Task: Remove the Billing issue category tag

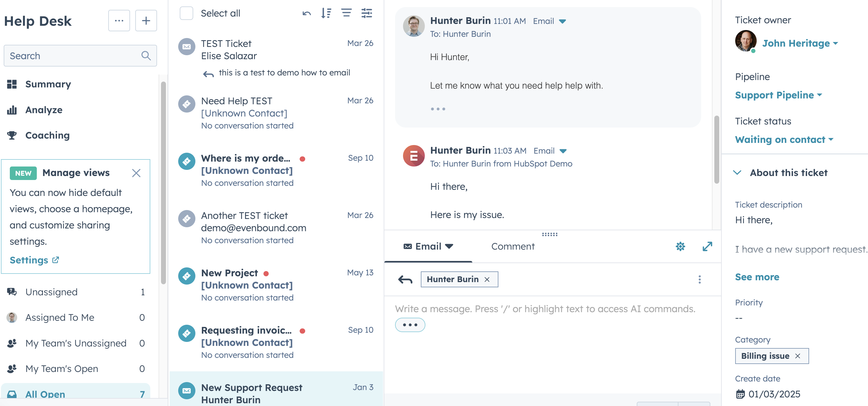Action: coord(797,356)
